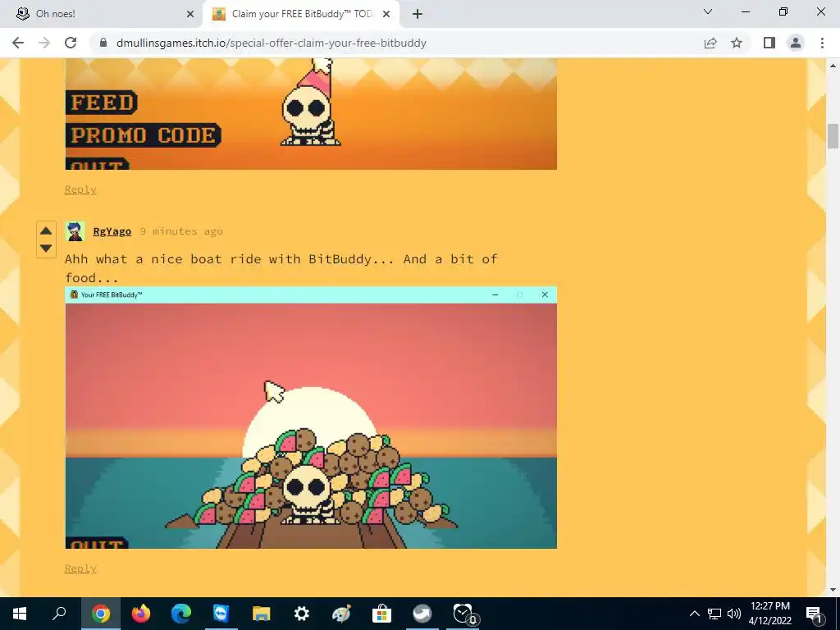Image resolution: width=840 pixels, height=630 pixels.
Task: Open RgYago's avatar picture
Action: tap(75, 231)
